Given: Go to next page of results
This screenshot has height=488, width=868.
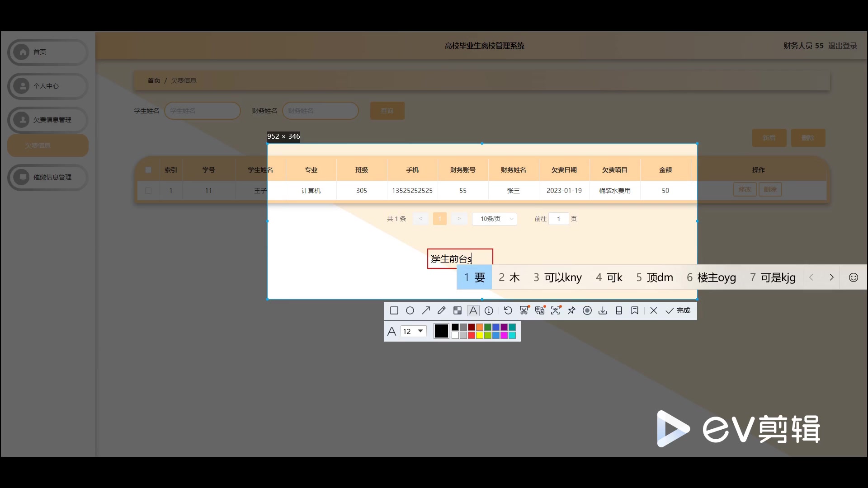Looking at the screenshot, I should click(x=459, y=219).
